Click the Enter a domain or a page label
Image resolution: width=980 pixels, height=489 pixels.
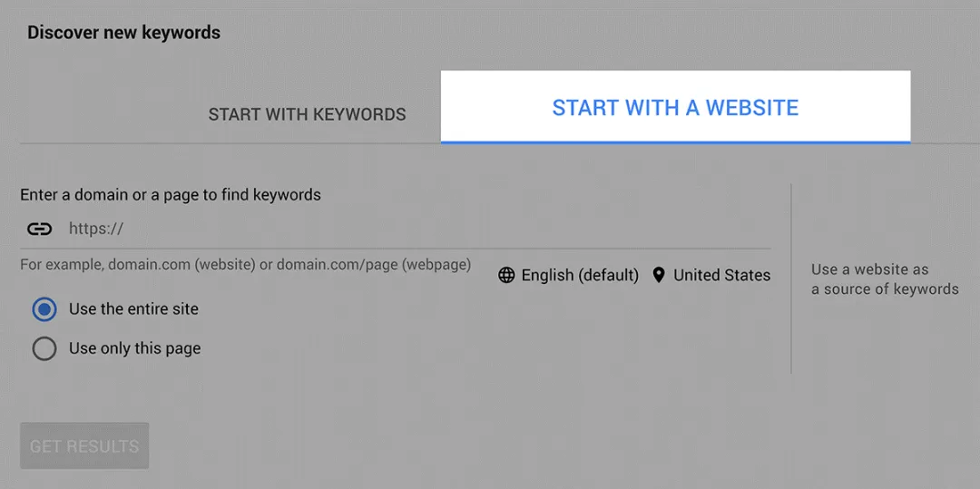(x=171, y=195)
